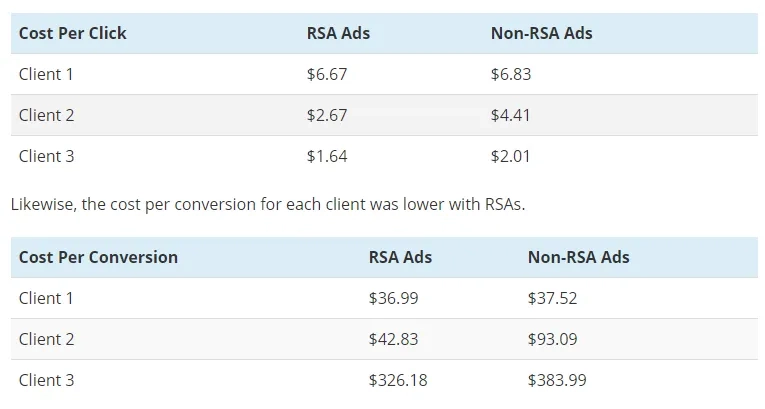Image resolution: width=765 pixels, height=409 pixels.
Task: Select the $93.09 cell
Action: point(552,339)
